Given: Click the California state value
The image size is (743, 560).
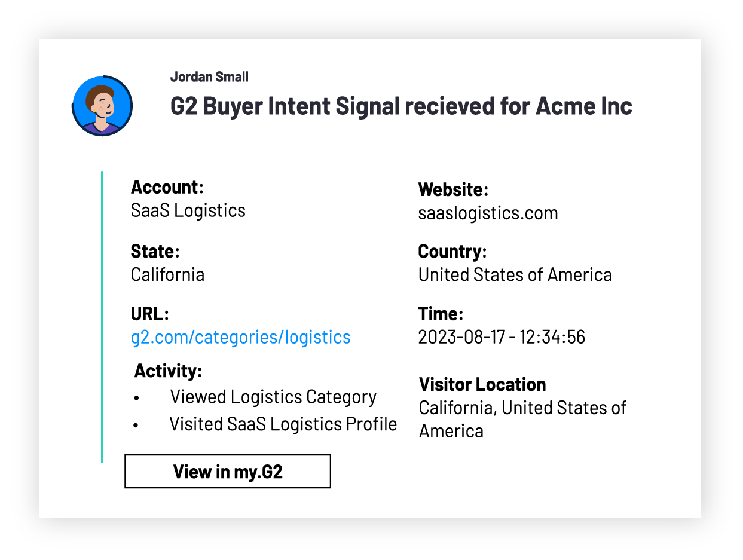Looking at the screenshot, I should tap(167, 274).
